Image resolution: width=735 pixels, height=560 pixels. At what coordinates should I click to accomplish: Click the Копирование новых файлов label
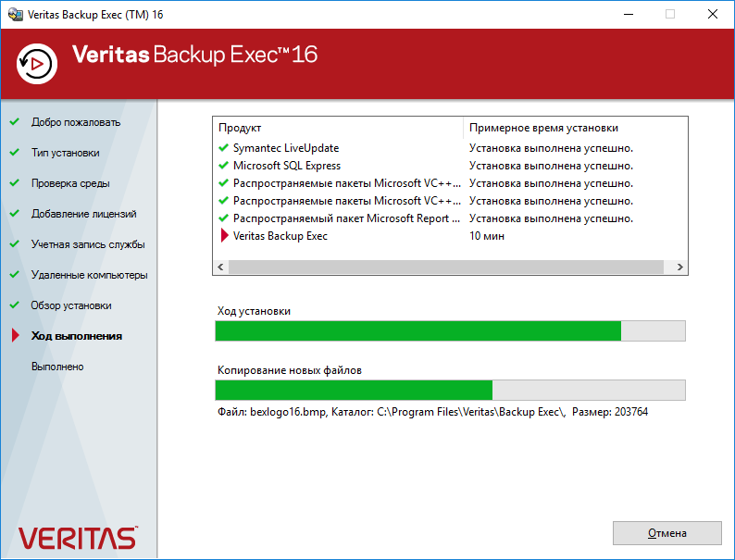tap(290, 370)
